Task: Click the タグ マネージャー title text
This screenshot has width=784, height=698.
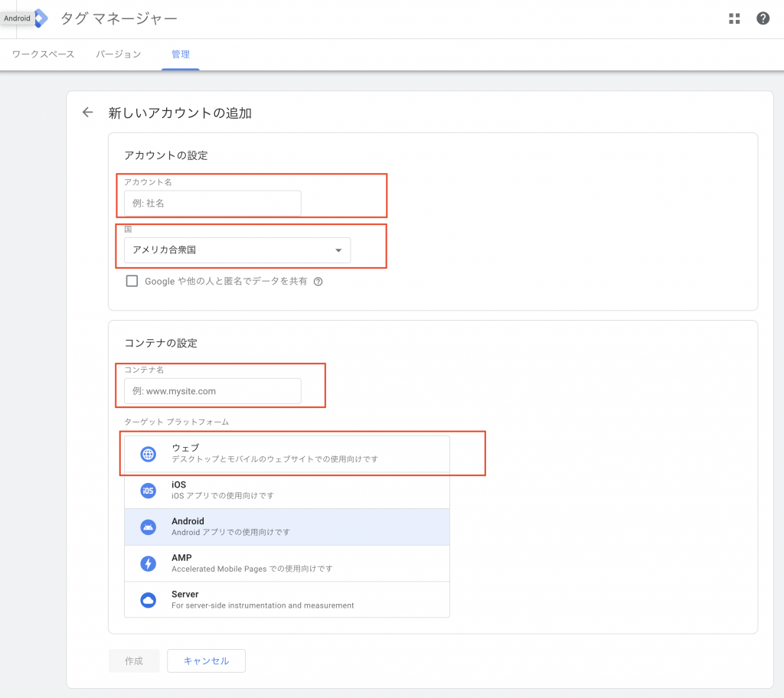Action: pyautogui.click(x=119, y=18)
